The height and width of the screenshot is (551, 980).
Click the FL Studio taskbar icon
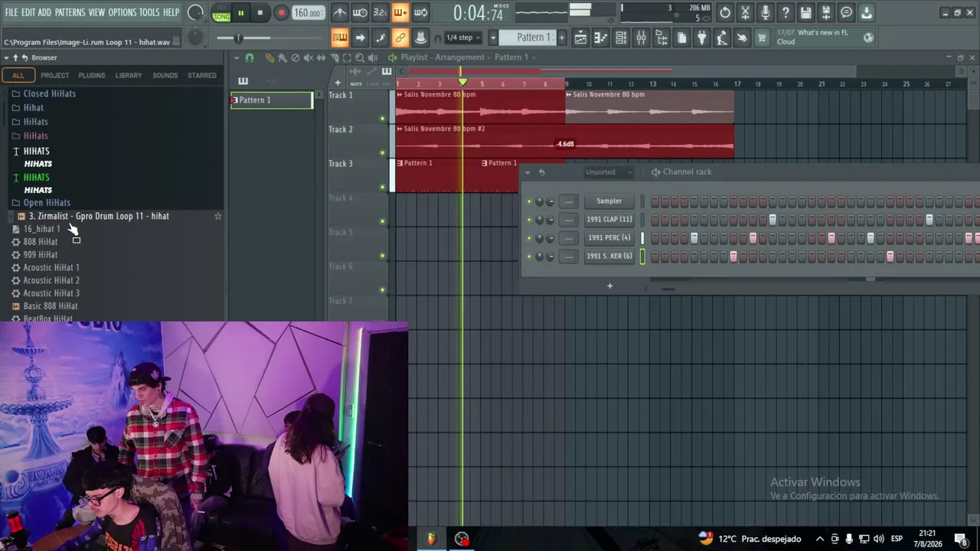tap(431, 539)
